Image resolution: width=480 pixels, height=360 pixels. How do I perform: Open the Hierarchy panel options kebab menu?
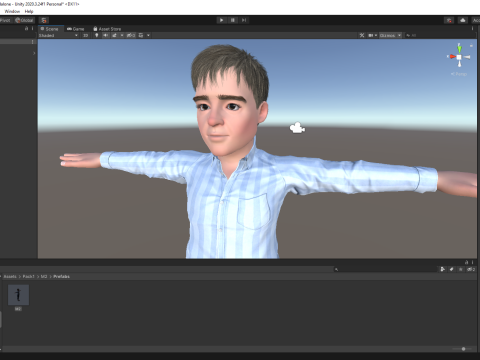pos(32,29)
